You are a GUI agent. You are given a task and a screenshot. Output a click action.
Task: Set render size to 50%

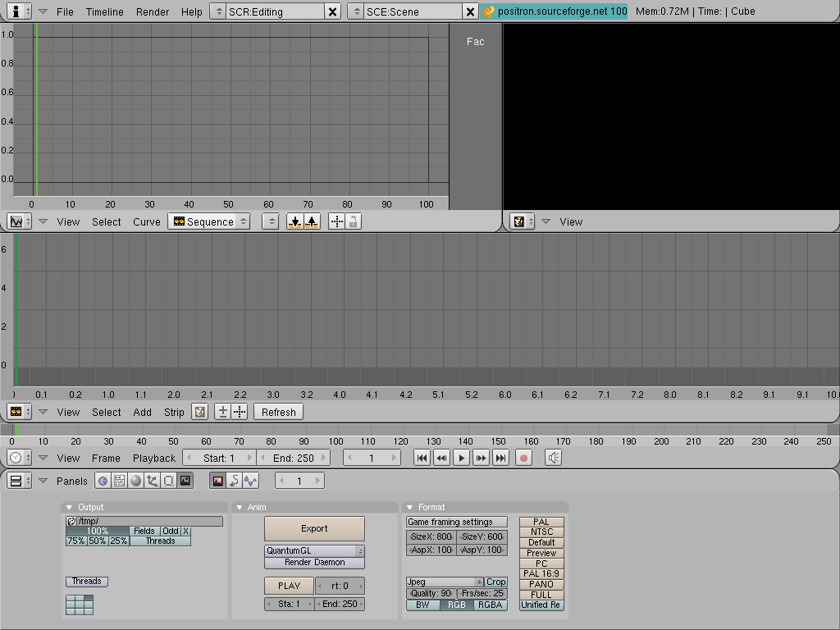(x=98, y=541)
